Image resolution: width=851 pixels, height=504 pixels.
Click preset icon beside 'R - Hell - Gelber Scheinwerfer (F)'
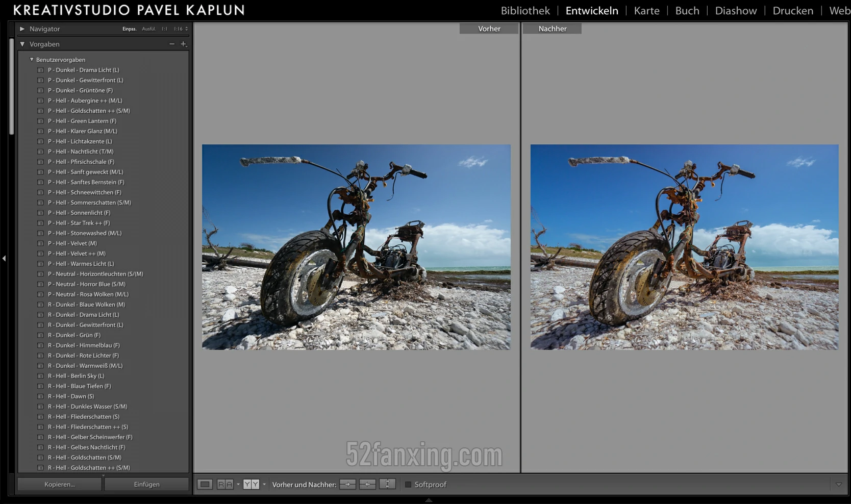[40, 437]
